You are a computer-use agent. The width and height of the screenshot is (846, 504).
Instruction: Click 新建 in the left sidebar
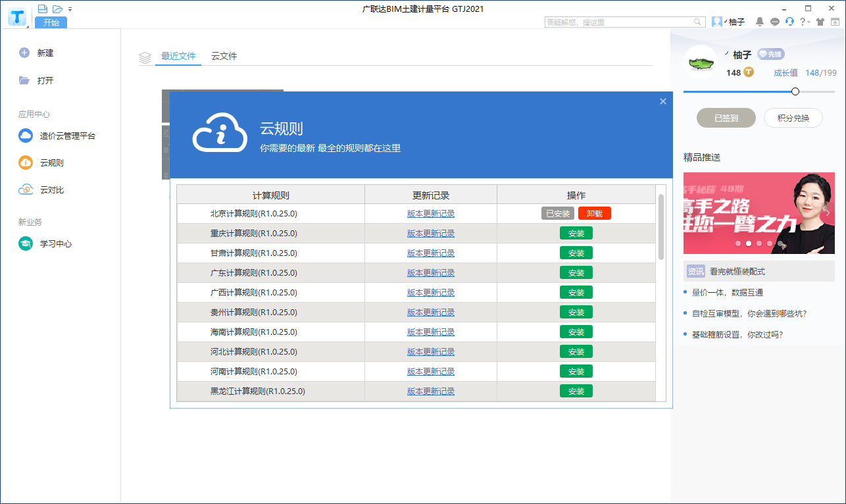pos(37,53)
